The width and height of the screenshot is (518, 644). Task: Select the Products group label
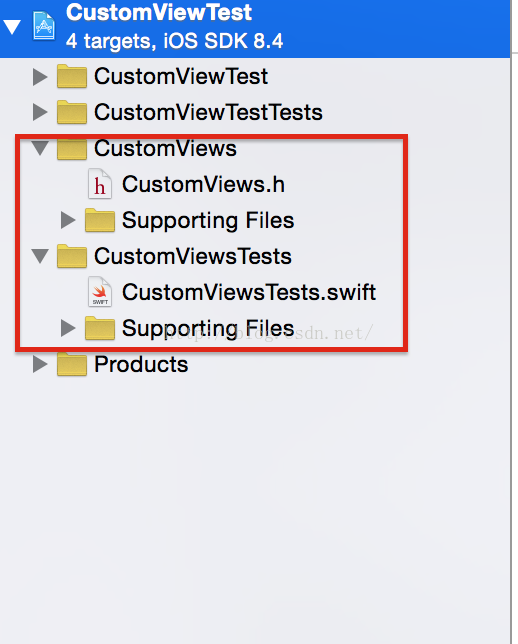[141, 364]
